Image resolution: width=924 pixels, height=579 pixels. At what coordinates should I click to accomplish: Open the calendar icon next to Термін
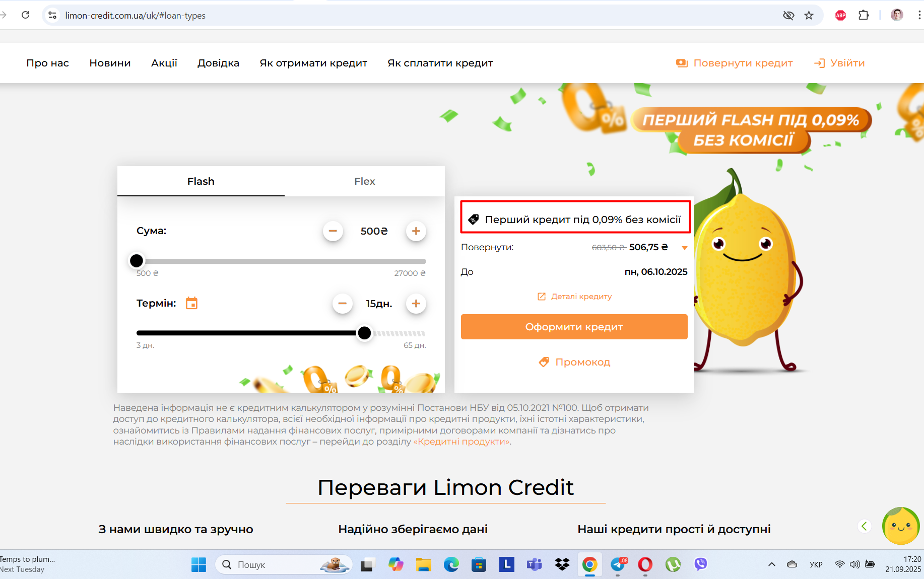coord(191,303)
